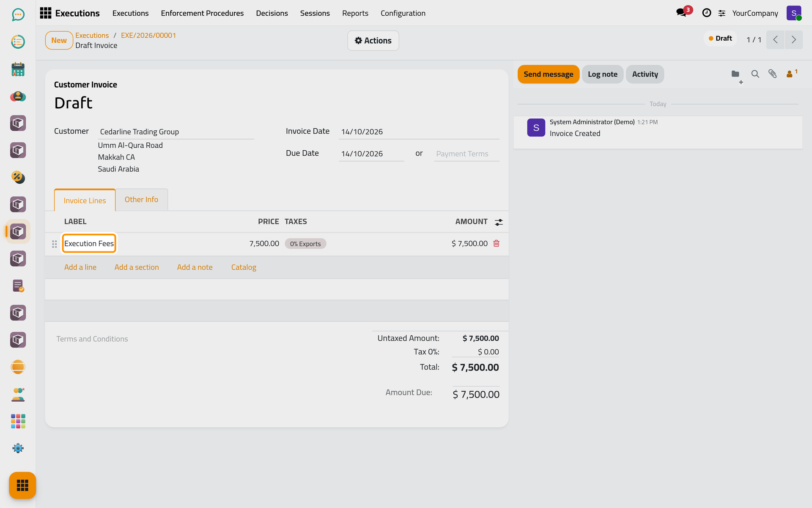Open the home apps grid menu icon
Image resolution: width=812 pixels, height=508 pixels.
coord(45,13)
